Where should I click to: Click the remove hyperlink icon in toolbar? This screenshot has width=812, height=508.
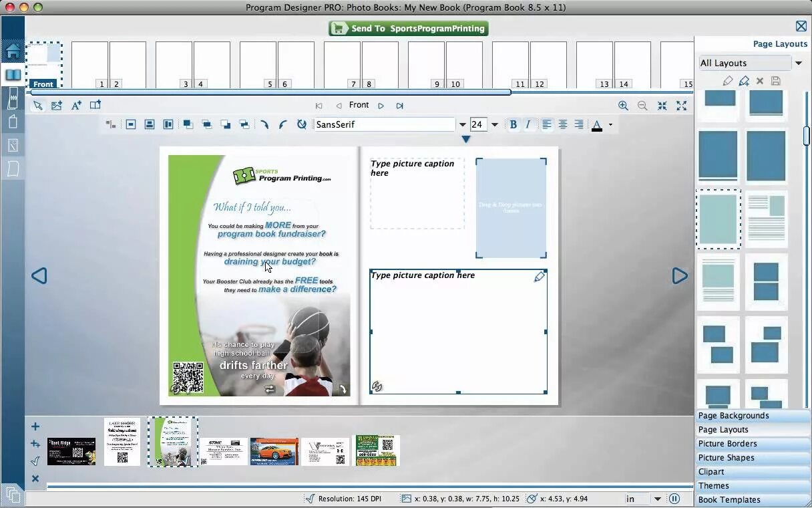(x=301, y=124)
